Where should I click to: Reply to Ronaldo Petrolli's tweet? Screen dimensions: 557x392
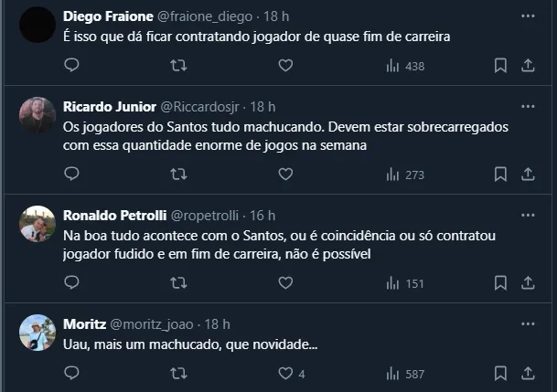pyautogui.click(x=72, y=283)
